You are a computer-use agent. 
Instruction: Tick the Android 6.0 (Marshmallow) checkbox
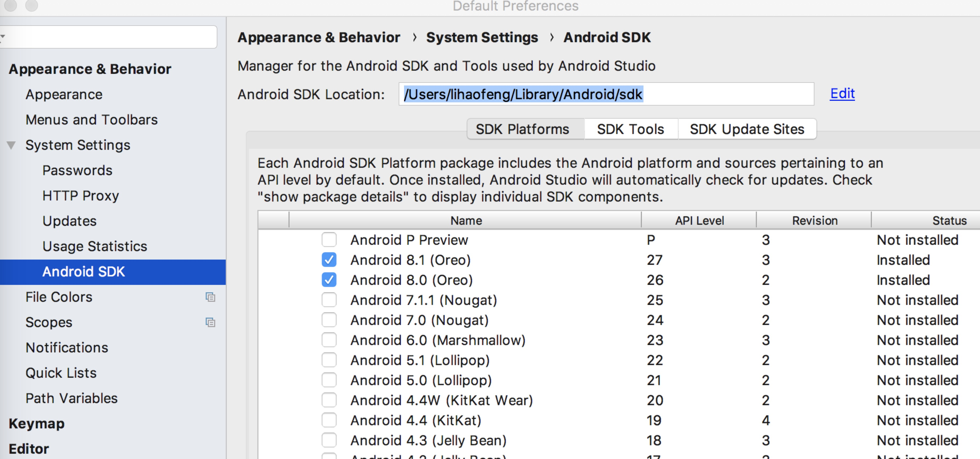pyautogui.click(x=329, y=340)
